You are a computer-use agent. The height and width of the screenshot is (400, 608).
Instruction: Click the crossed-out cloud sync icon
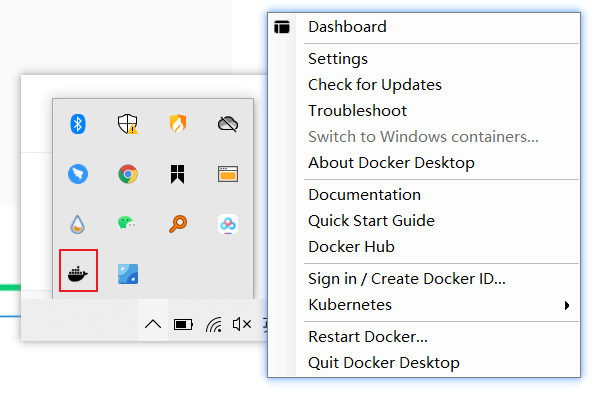coord(228,124)
